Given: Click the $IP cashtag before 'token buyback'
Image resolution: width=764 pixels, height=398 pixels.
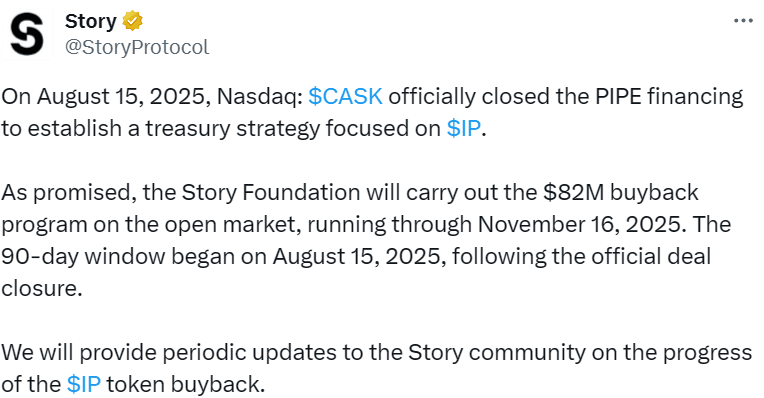Looking at the screenshot, I should 84,384.
